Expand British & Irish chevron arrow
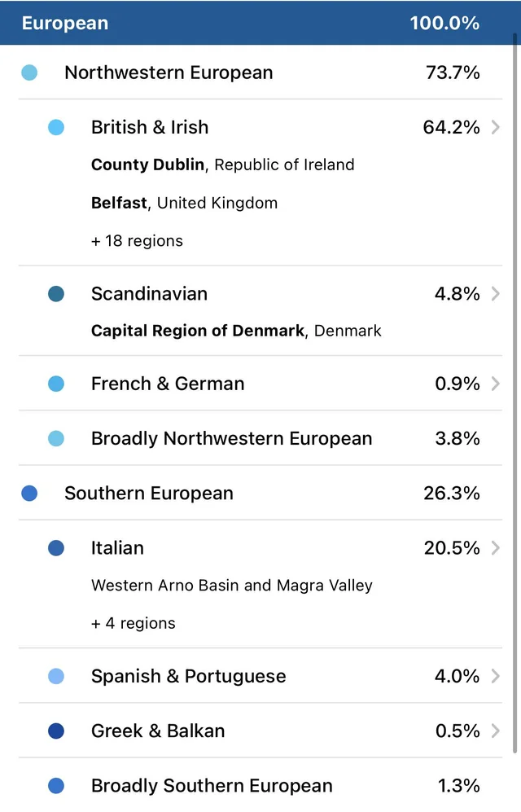Image resolution: width=521 pixels, height=812 pixels. 496,127
